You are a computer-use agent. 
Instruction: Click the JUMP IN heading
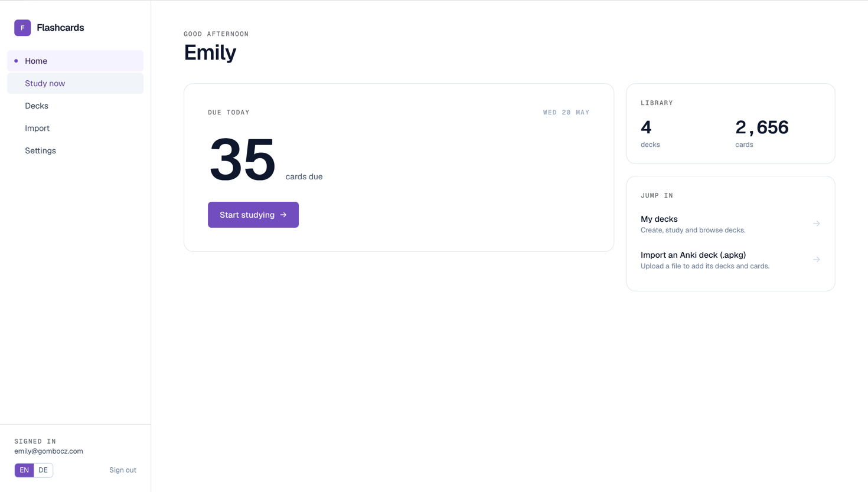[657, 195]
